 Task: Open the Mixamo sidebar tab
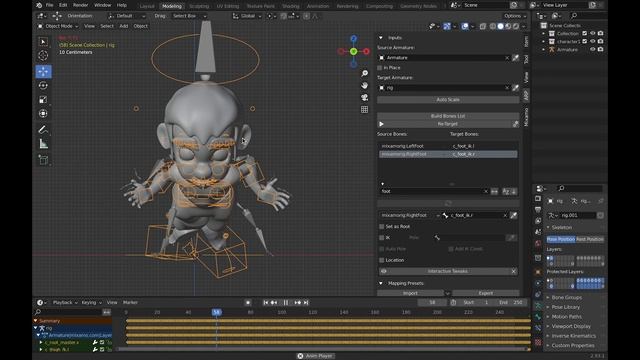pos(526,117)
